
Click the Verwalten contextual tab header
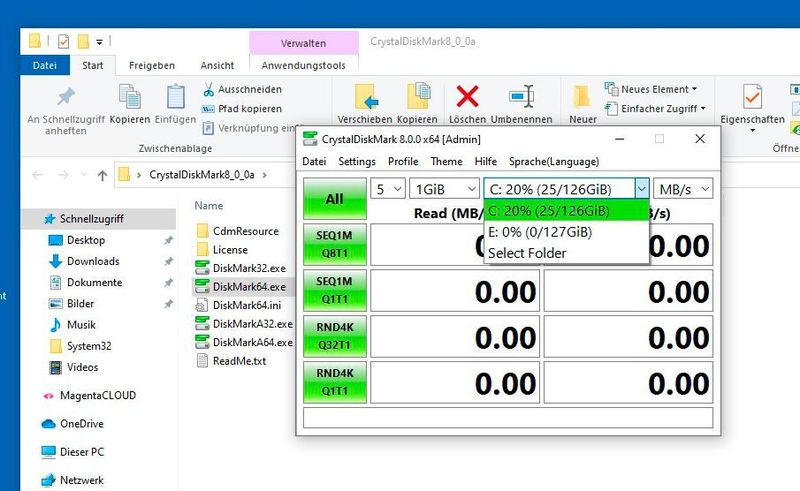tap(304, 43)
